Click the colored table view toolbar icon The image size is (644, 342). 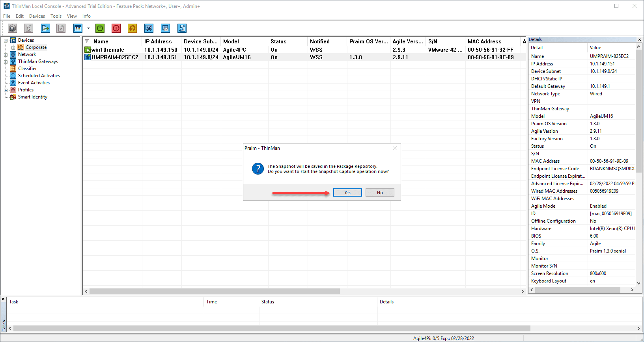coord(78,28)
